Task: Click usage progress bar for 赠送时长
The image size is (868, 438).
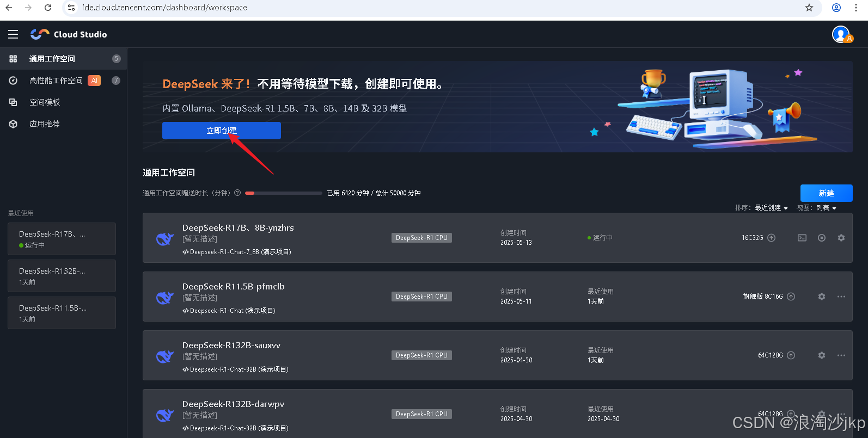Action: click(284, 193)
